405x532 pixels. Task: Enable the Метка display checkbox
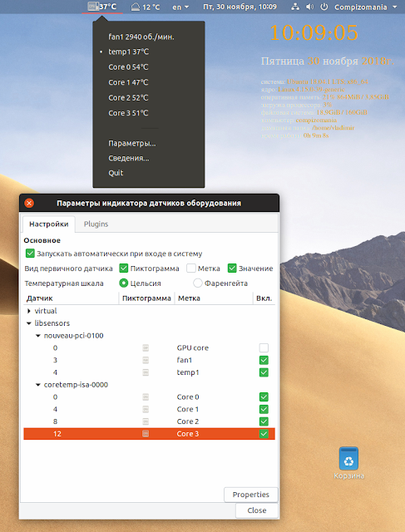[x=191, y=268]
